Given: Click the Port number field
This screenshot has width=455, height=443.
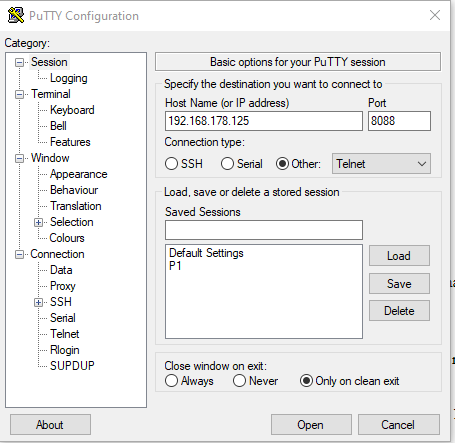Looking at the screenshot, I should click(x=399, y=121).
